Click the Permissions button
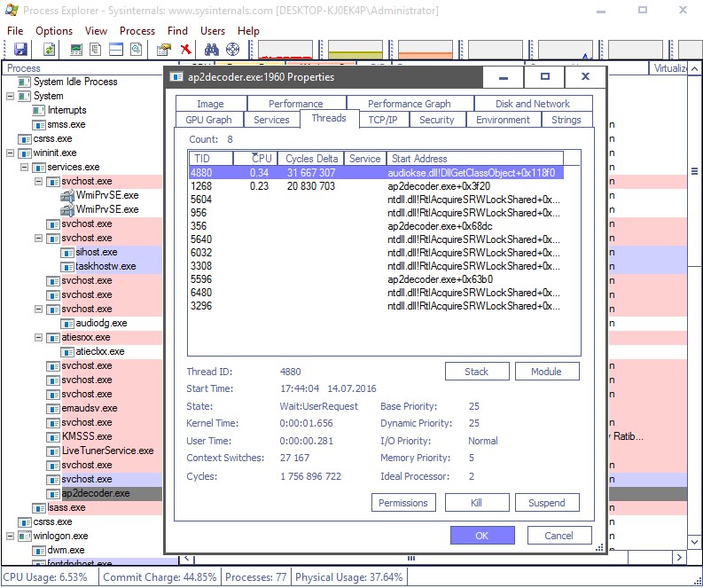Viewport: 703px width, 588px height. (403, 503)
